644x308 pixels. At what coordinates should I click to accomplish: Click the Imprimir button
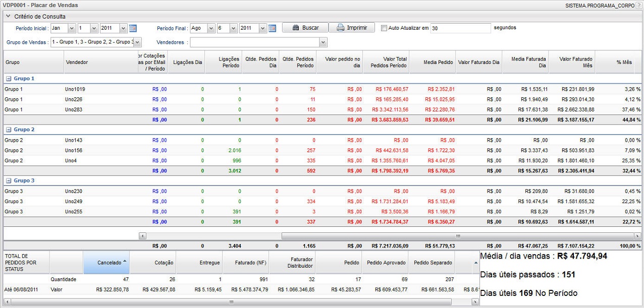[352, 28]
